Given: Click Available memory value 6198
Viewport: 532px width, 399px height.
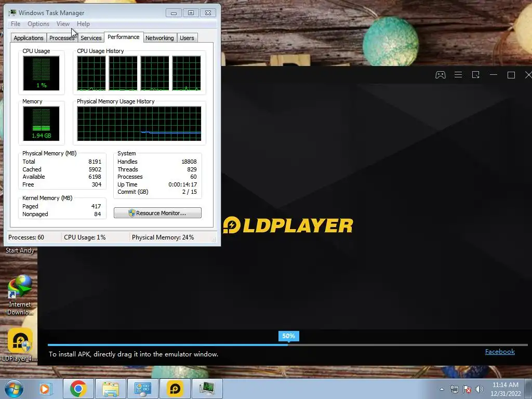Looking at the screenshot, I should coord(95,177).
